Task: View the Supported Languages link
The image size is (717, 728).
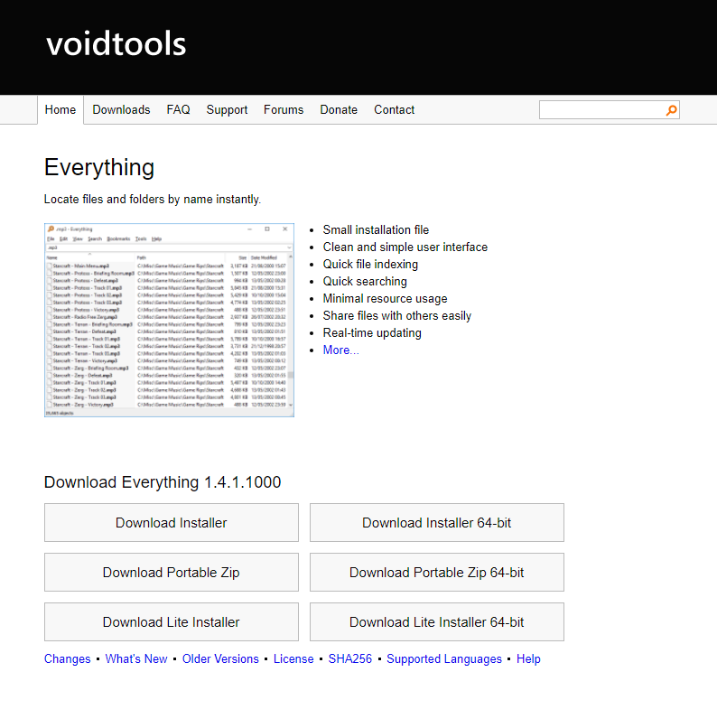Action: tap(444, 658)
